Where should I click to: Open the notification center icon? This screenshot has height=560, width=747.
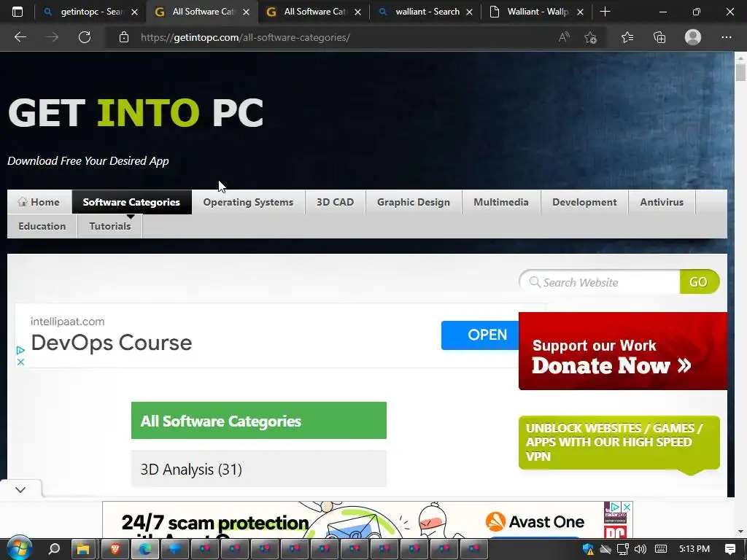[x=729, y=549]
